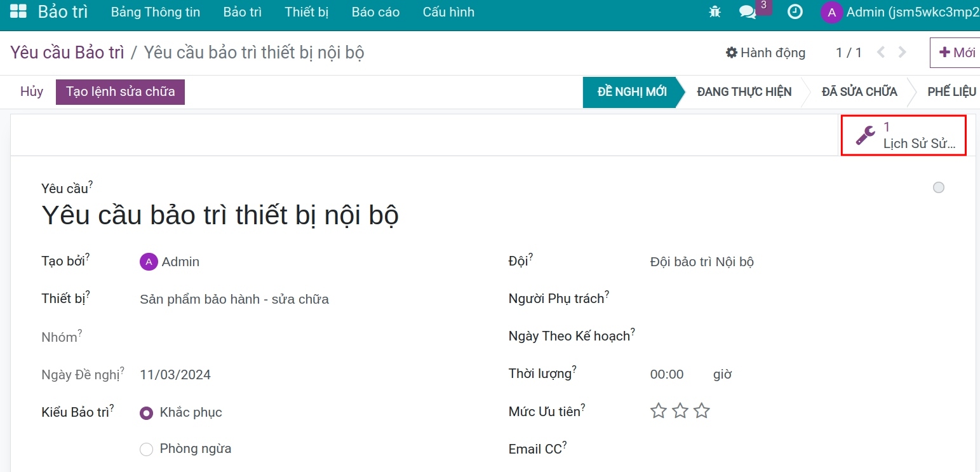Screen dimensions: 980x472
Task: Open repair history wrench smart button
Action: tap(903, 135)
